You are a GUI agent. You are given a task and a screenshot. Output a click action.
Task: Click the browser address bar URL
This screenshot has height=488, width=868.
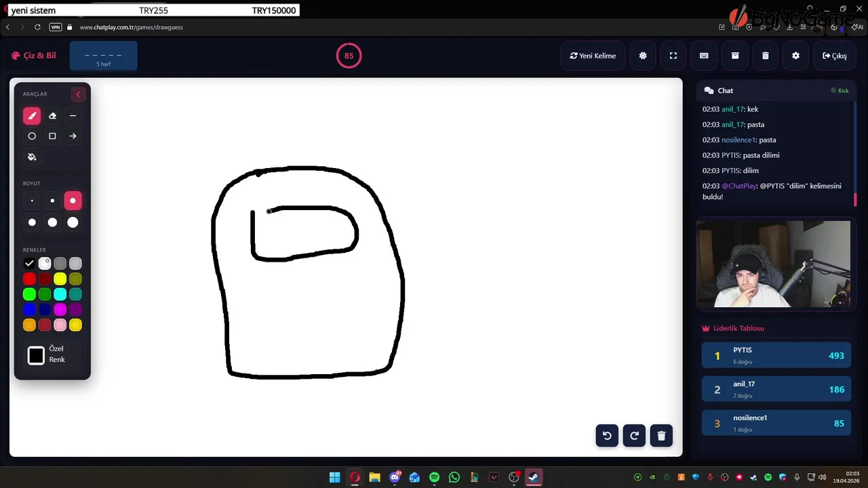point(131,27)
